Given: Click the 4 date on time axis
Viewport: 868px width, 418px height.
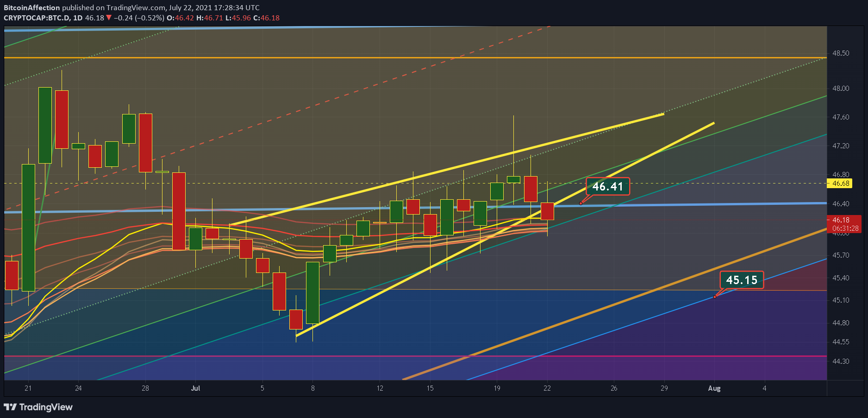Looking at the screenshot, I should (765, 388).
